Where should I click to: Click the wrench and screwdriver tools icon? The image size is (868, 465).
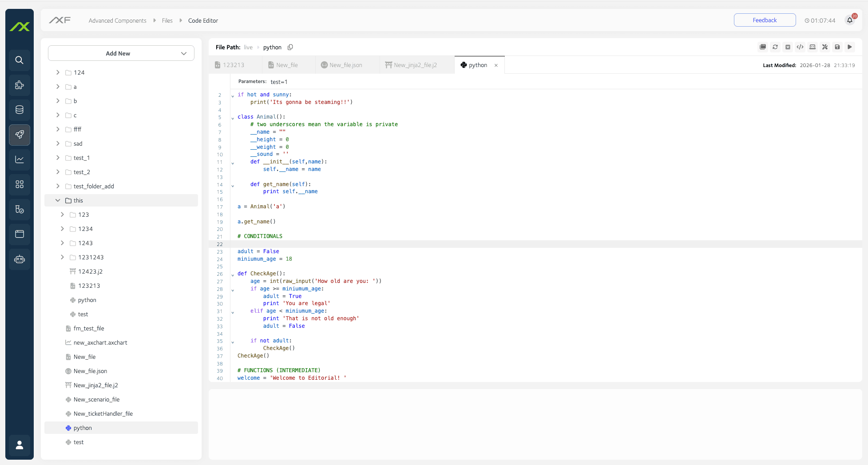tap(825, 47)
